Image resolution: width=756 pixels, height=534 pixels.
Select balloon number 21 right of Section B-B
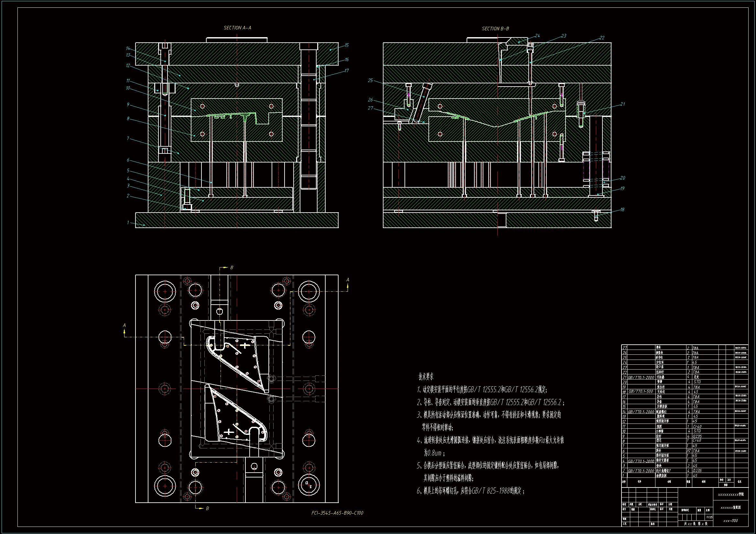[622, 104]
